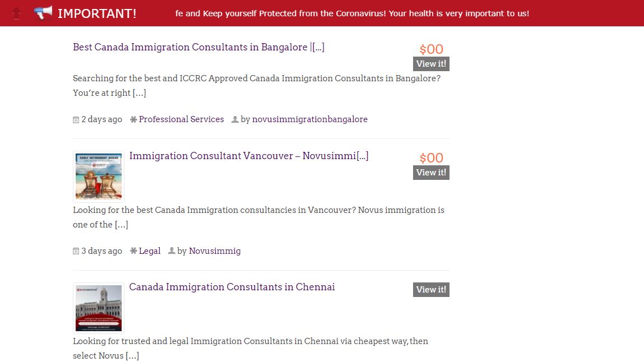Click the user icon before novusimmigrationbangalore

(x=235, y=119)
